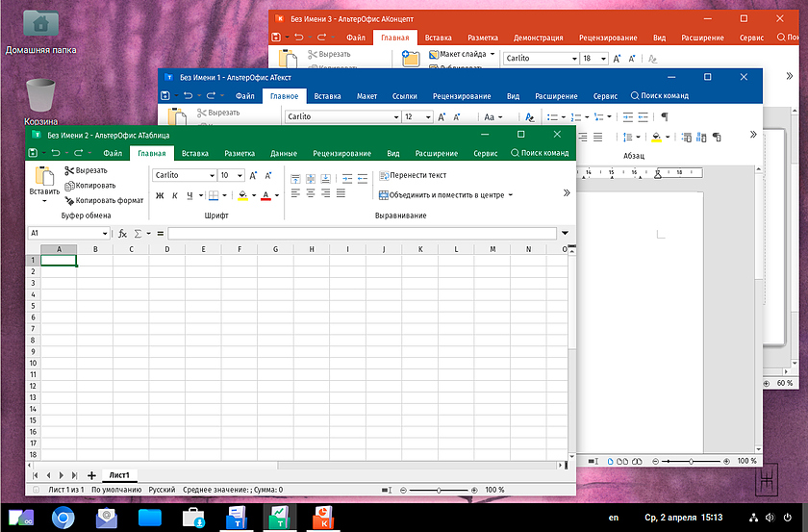Toggle bold (Ж) in the spreadsheet
Viewport: 808px width, 532px height.
160,195
